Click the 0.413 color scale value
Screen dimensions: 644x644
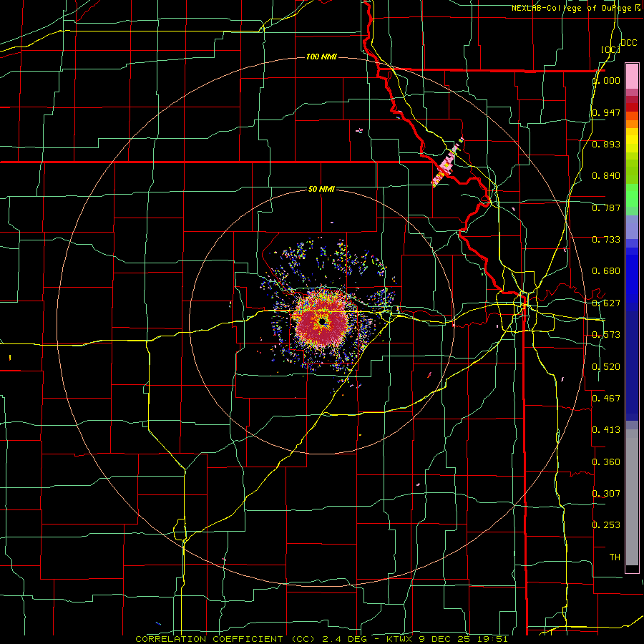tap(606, 430)
